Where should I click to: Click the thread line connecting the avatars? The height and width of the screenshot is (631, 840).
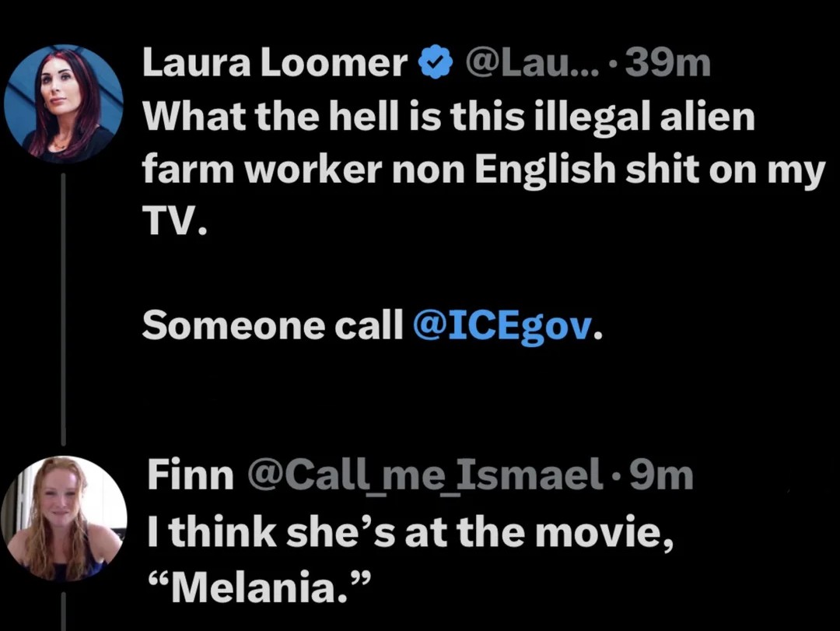click(x=64, y=311)
